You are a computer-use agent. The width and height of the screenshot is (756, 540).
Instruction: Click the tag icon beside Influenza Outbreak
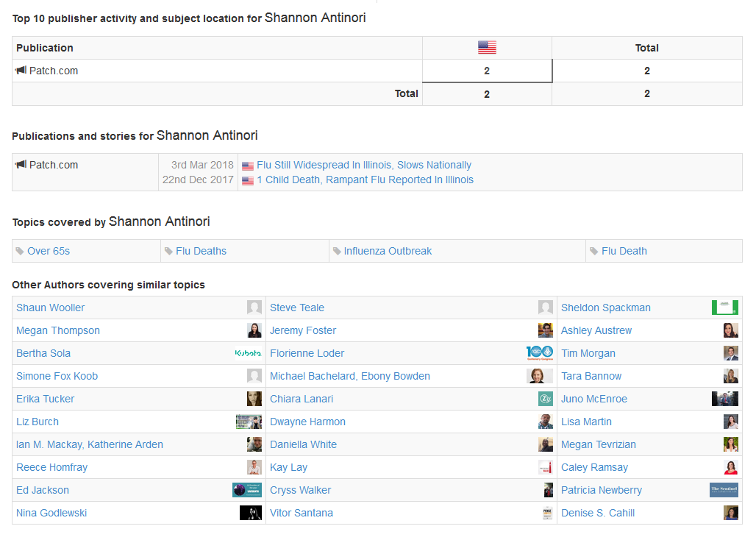click(x=337, y=251)
